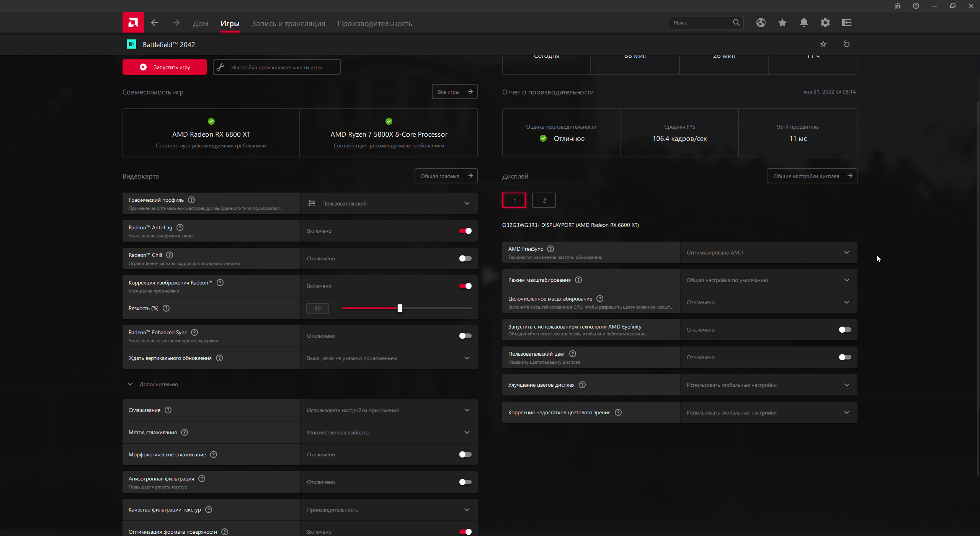Show help for Сглаживание
980x536 pixels.
168,410
